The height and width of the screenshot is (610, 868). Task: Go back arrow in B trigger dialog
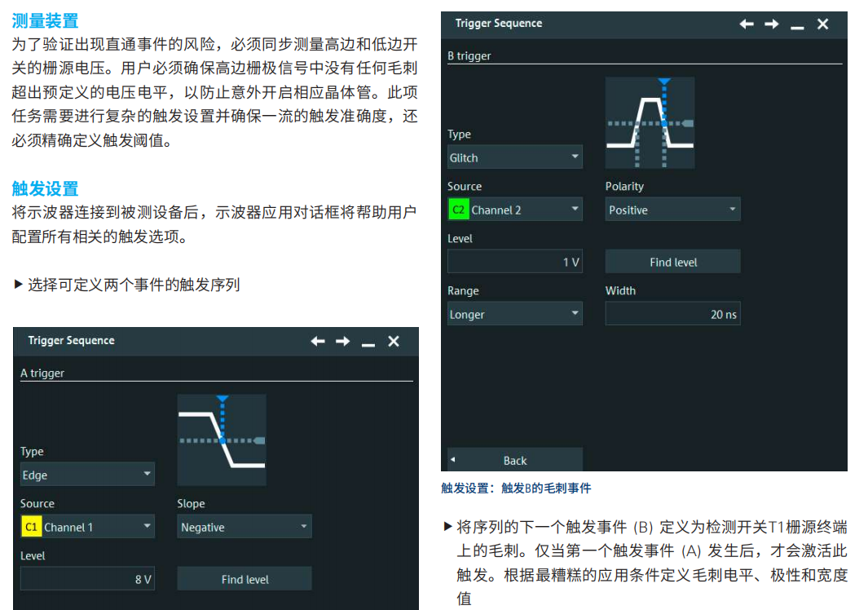747,24
